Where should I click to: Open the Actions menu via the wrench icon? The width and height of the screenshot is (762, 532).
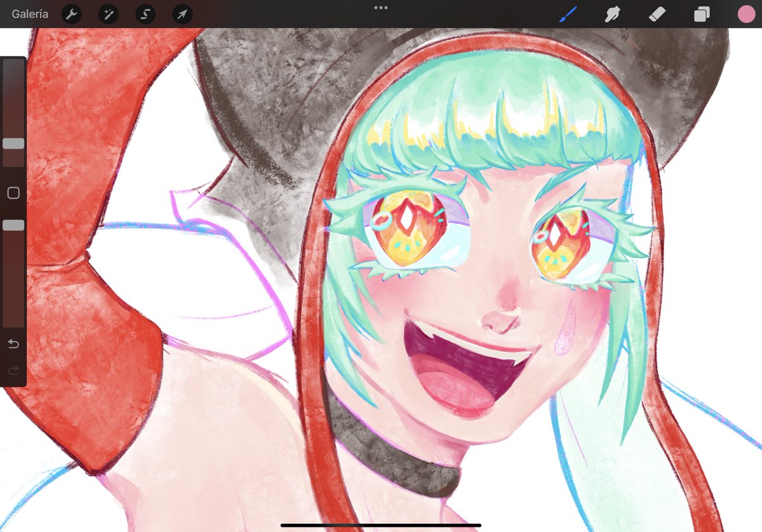(x=71, y=13)
